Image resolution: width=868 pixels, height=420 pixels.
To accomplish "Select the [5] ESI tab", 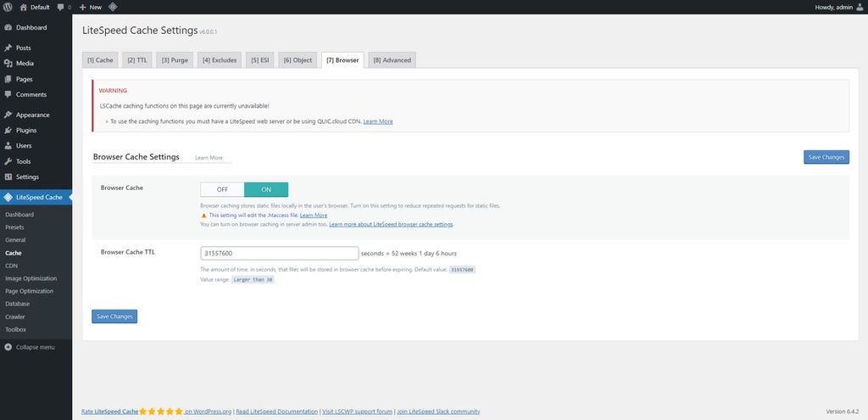I will (x=259, y=60).
